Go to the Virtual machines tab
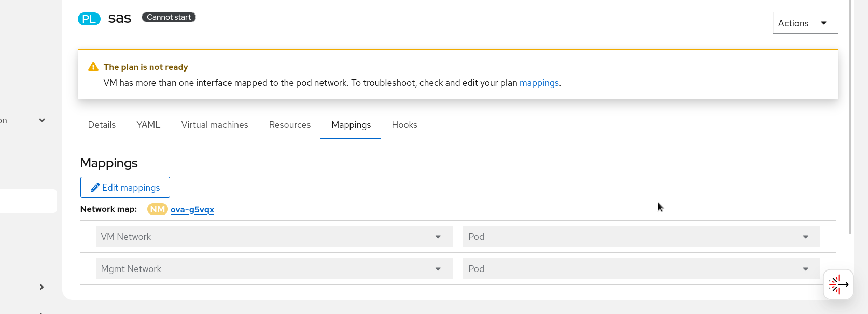 pos(215,125)
